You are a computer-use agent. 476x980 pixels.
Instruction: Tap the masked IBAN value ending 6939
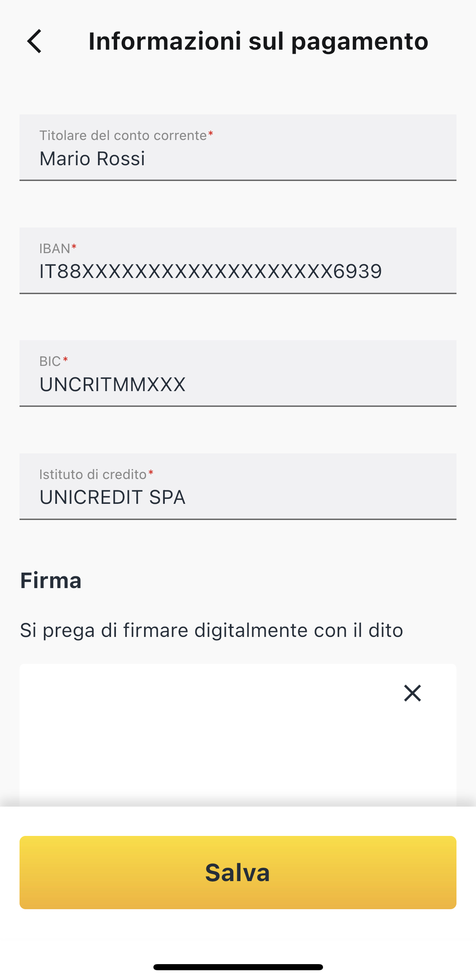[211, 271]
